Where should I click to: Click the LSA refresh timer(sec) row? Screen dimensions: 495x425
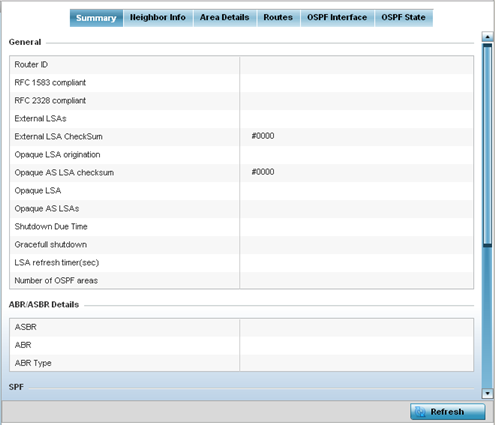pyautogui.click(x=241, y=263)
